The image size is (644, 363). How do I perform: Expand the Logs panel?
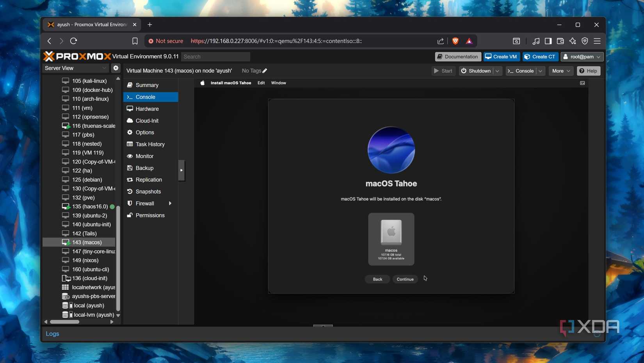click(52, 334)
